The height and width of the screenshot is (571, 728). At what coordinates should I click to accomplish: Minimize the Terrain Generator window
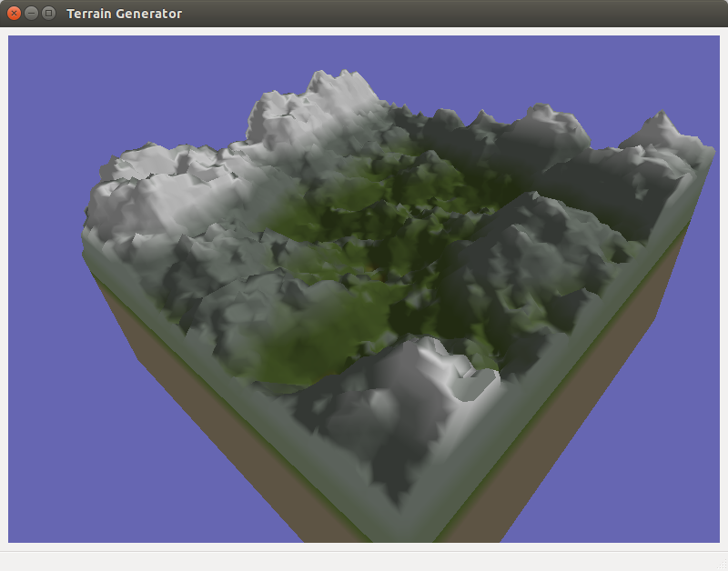click(31, 14)
